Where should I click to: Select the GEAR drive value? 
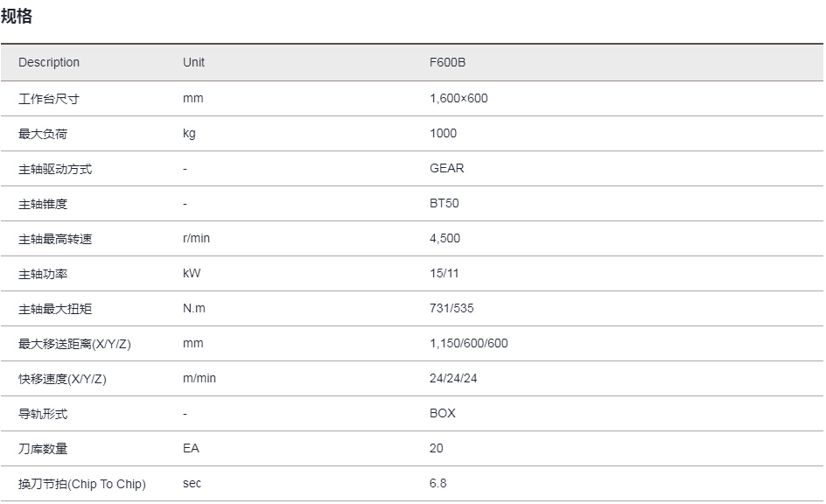[x=447, y=168]
